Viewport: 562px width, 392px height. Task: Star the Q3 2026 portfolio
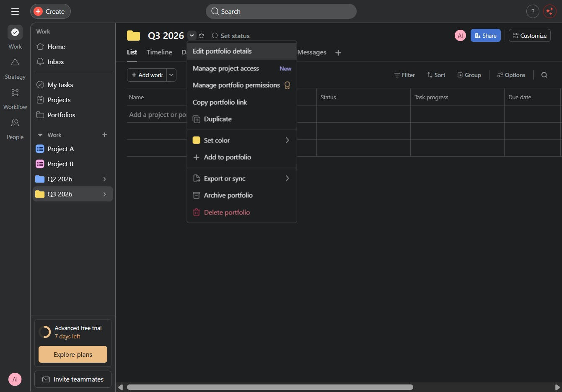pyautogui.click(x=202, y=36)
